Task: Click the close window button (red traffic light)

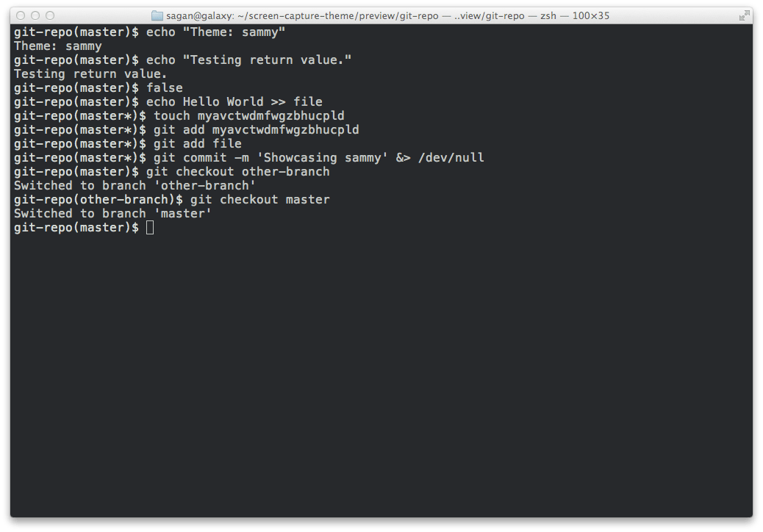Action: click(20, 15)
